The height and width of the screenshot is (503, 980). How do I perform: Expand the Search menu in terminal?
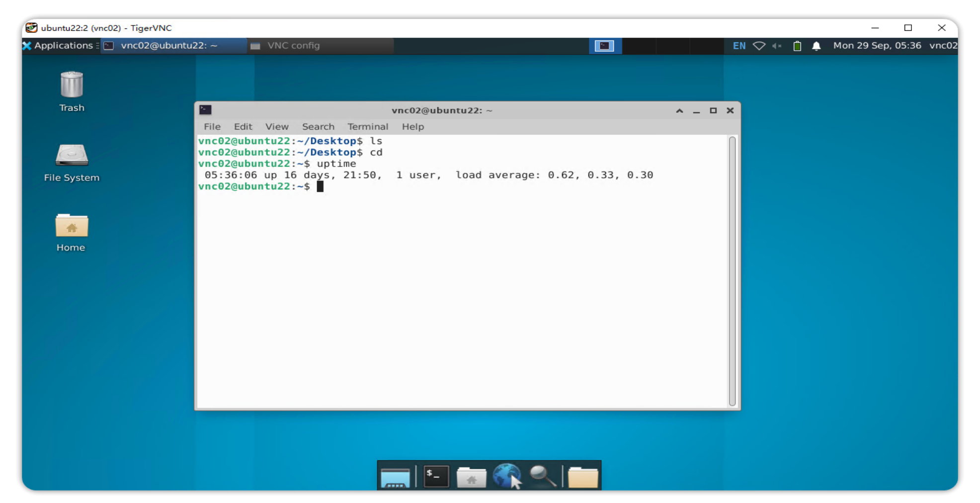318,127
